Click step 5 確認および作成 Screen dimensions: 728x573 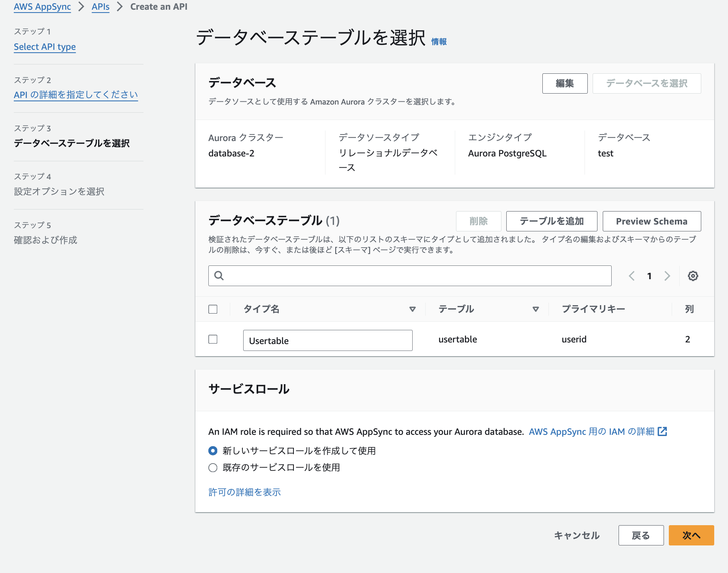[x=45, y=240]
